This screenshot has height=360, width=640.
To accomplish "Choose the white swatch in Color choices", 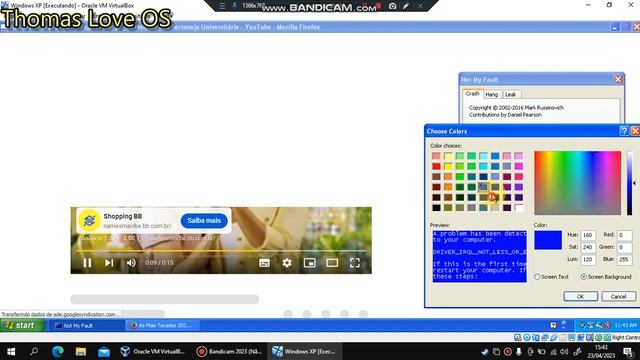I will click(x=519, y=208).
